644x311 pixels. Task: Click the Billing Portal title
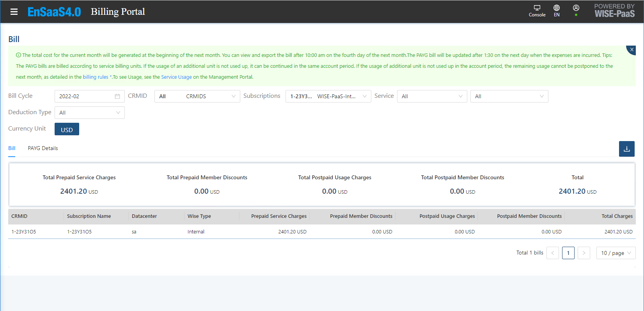pyautogui.click(x=118, y=12)
